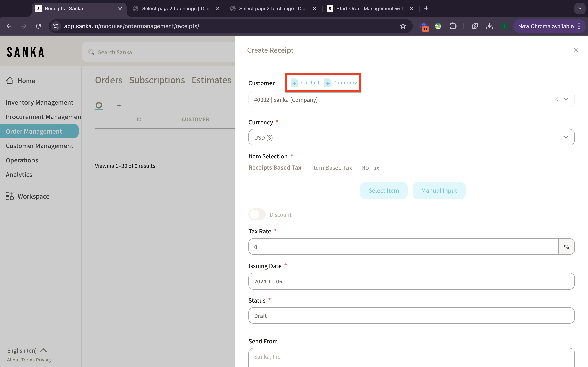Select the No Tax tab
This screenshot has width=588, height=367.
[x=370, y=168]
